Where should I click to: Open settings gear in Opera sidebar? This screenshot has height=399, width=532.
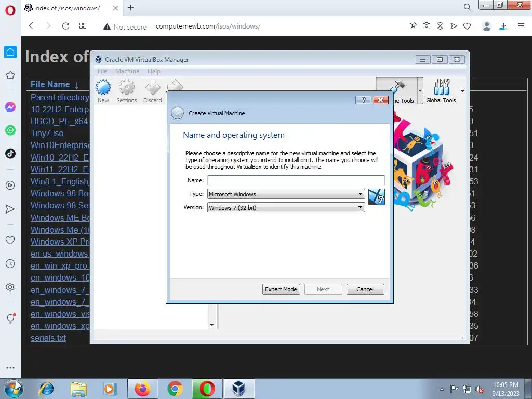[10, 287]
